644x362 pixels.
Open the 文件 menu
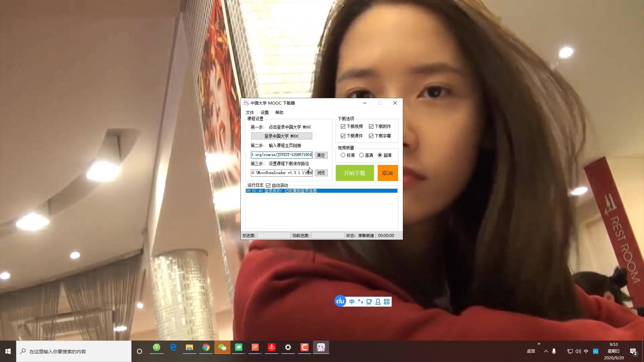pyautogui.click(x=250, y=113)
